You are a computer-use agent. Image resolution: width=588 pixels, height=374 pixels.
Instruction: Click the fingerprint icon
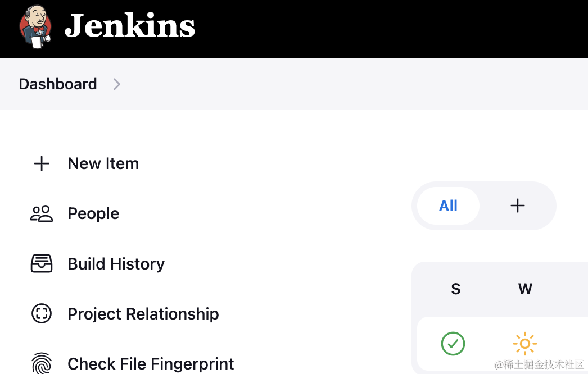(x=42, y=363)
